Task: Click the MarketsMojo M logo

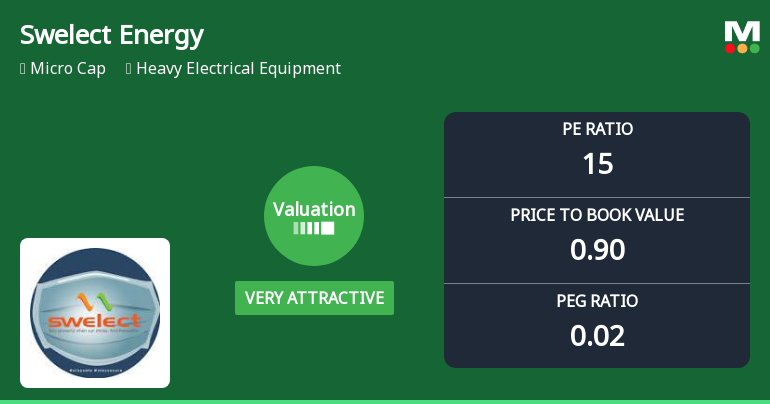Action: tap(742, 31)
